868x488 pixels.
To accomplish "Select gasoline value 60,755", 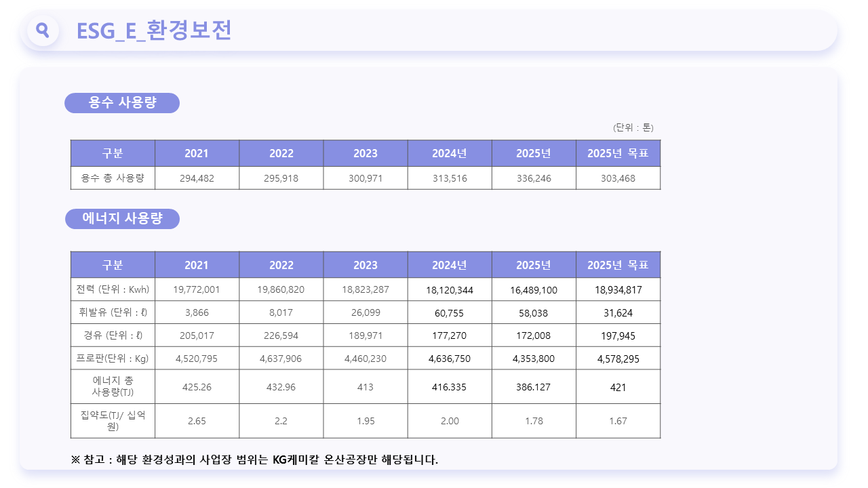I will click(x=450, y=313).
